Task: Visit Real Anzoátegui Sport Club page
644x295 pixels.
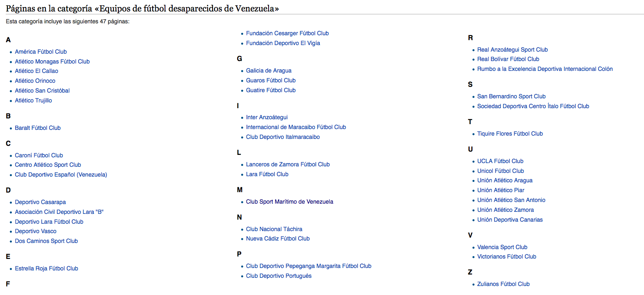Action: [513, 50]
